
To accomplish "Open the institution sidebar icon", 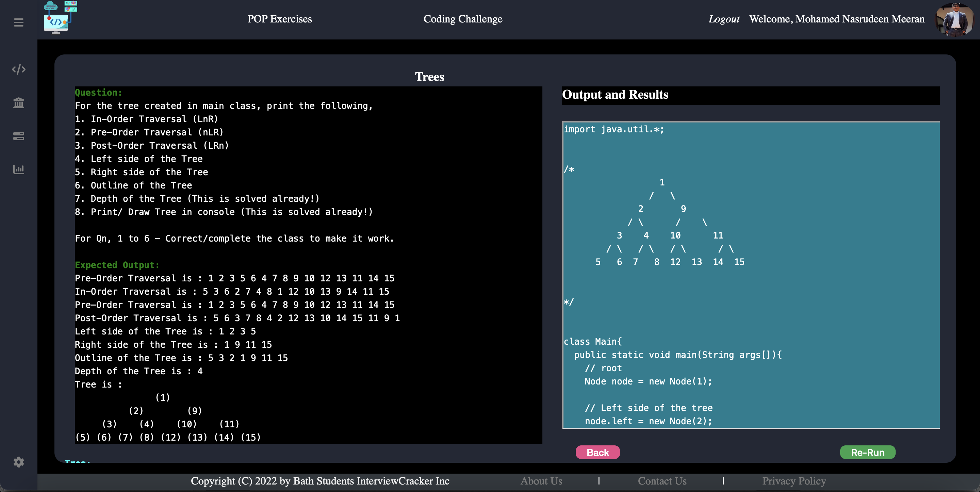I will point(18,103).
